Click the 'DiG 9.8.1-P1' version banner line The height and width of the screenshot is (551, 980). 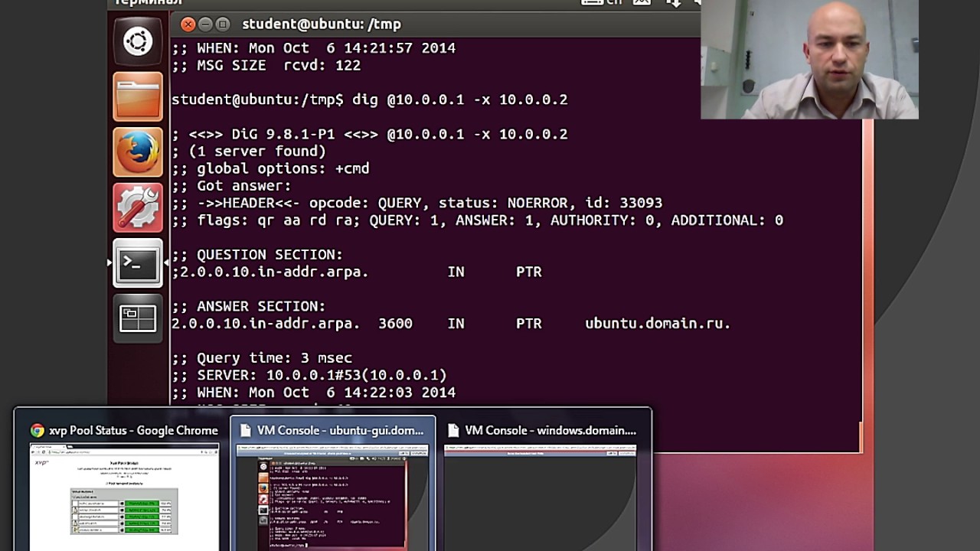[369, 134]
